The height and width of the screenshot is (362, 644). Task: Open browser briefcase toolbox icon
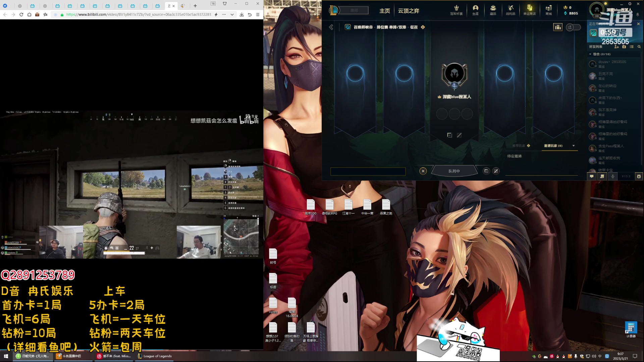click(37, 14)
